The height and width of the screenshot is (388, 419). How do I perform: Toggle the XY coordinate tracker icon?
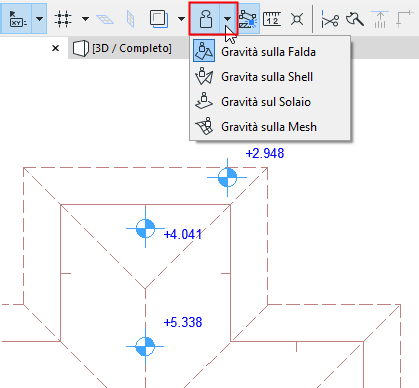16,19
